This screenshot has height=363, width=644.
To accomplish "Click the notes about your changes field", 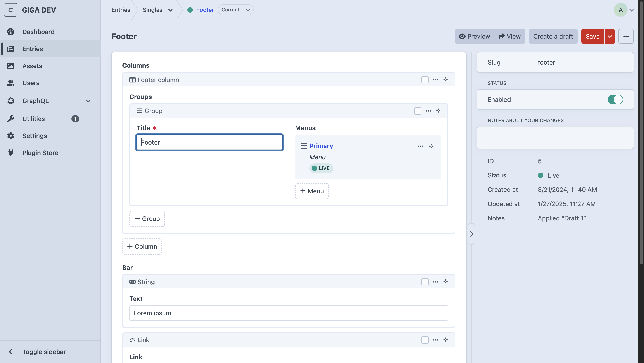I will click(555, 138).
